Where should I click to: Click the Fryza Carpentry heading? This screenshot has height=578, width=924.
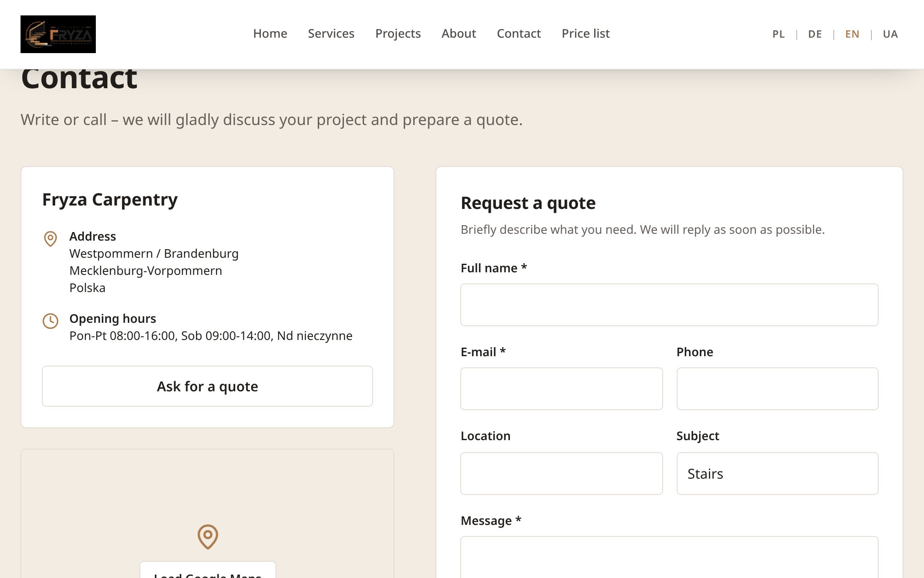[x=110, y=200]
